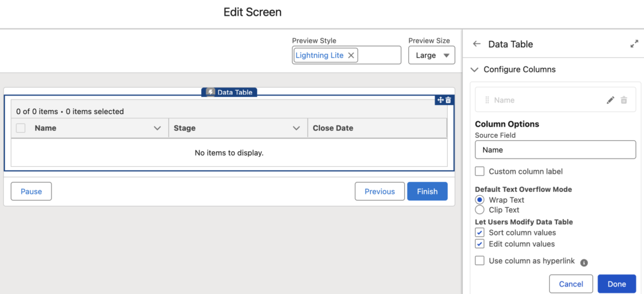
Task: Click the pencil edit icon for Name column
Action: 611,100
